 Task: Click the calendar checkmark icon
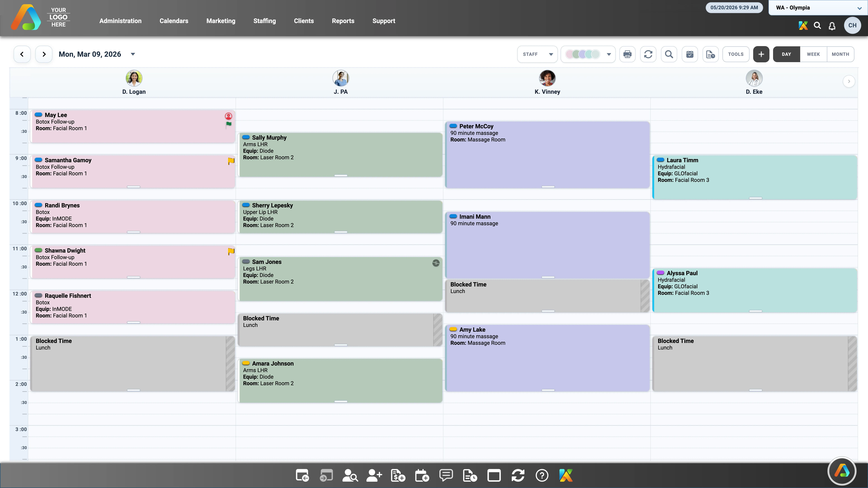pyautogui.click(x=690, y=54)
